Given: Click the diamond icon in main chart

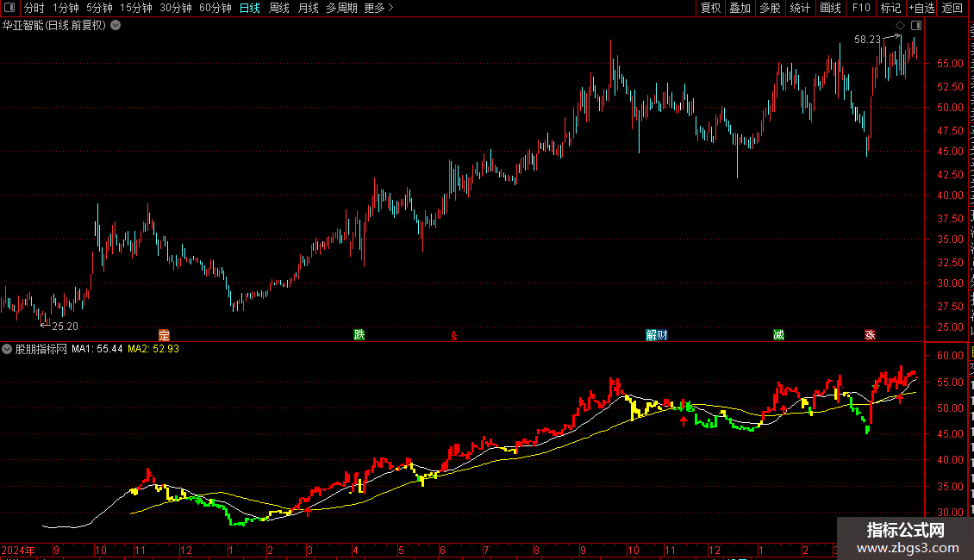Looking at the screenshot, I should click(x=900, y=26).
